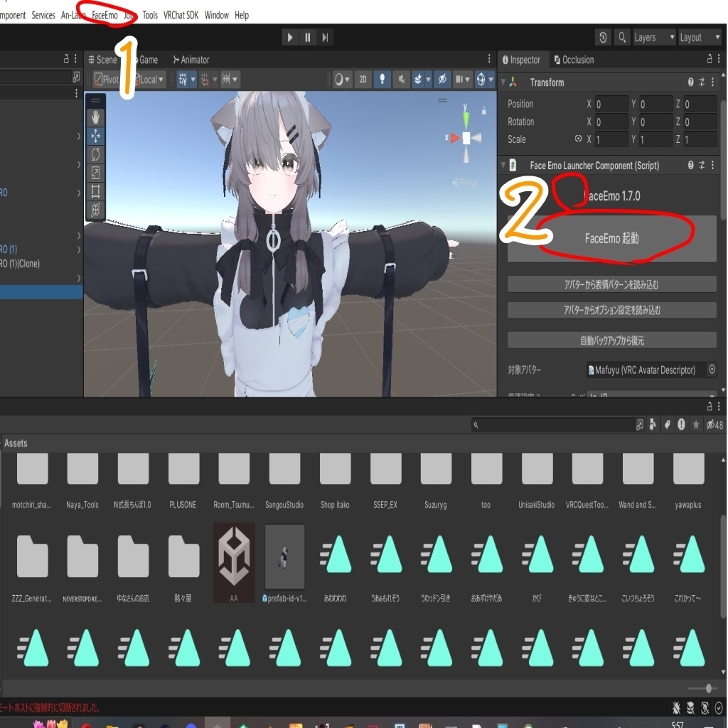Click Position X value field
This screenshot has width=728, height=728.
(x=611, y=104)
